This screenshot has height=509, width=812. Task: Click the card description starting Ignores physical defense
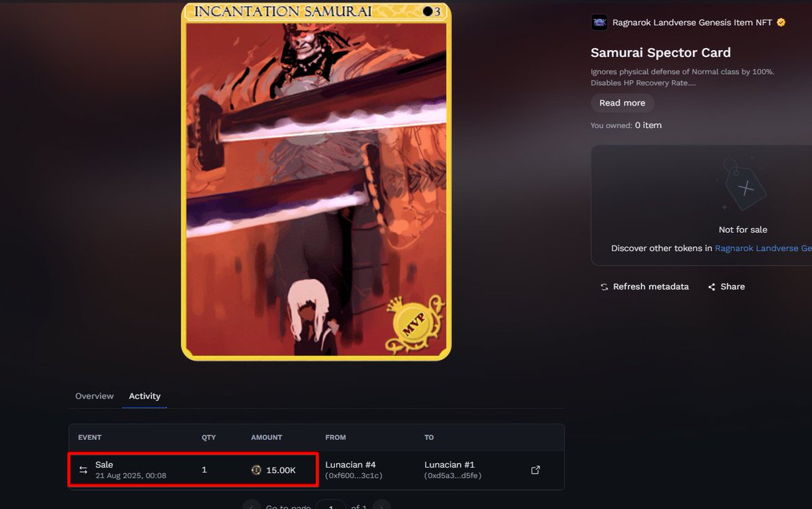pyautogui.click(x=682, y=77)
